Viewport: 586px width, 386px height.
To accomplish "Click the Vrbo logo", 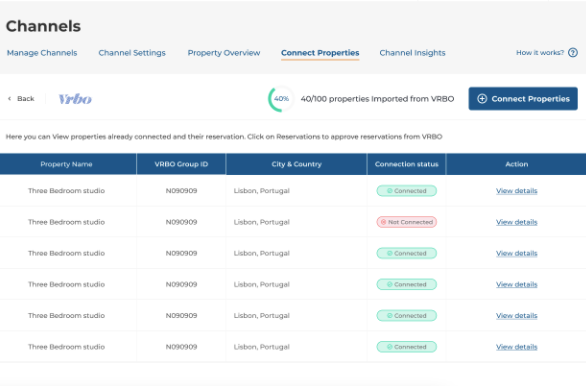I will pos(75,99).
